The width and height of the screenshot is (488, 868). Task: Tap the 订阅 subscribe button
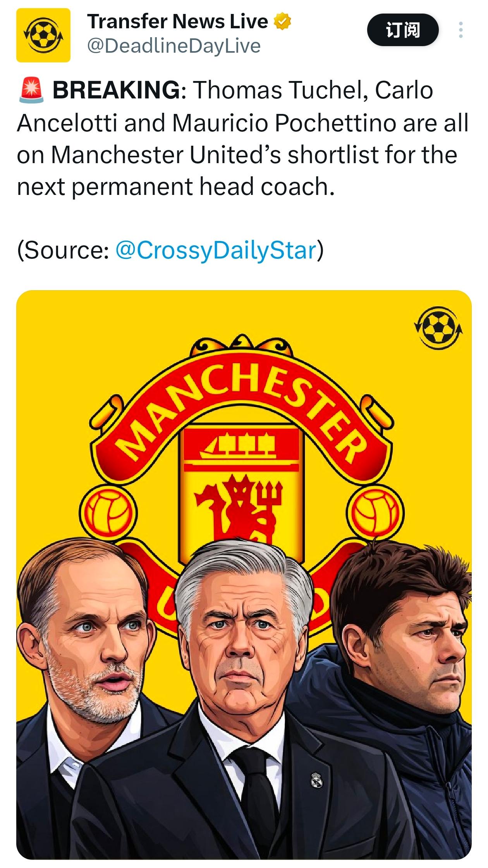(403, 30)
